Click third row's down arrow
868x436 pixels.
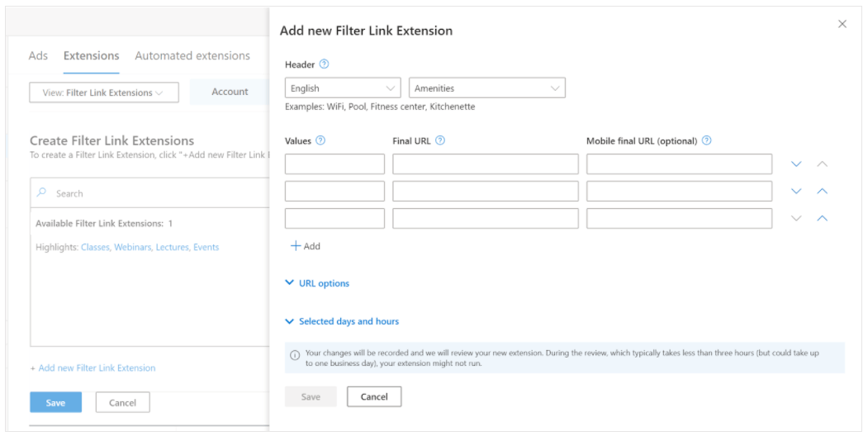[x=797, y=218]
